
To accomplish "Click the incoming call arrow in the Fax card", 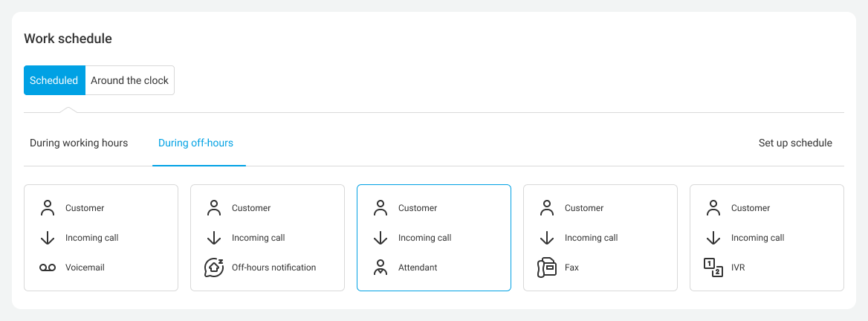I will pyautogui.click(x=547, y=238).
